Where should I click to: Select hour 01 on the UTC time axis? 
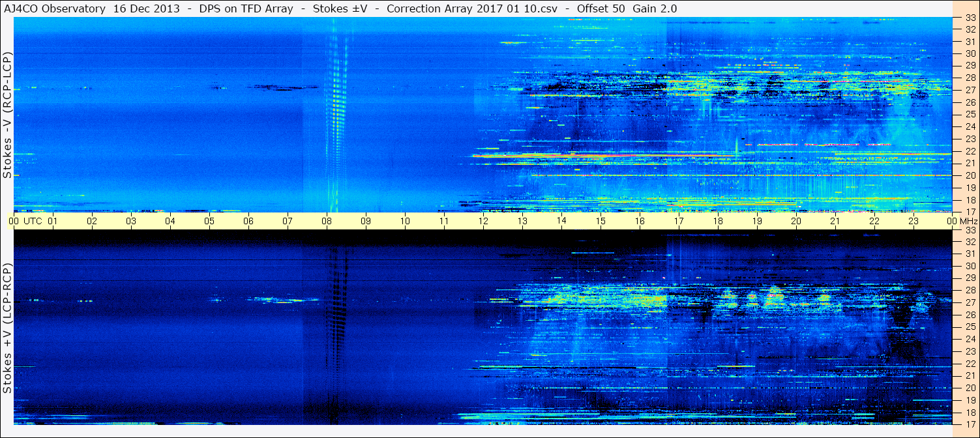click(x=53, y=221)
